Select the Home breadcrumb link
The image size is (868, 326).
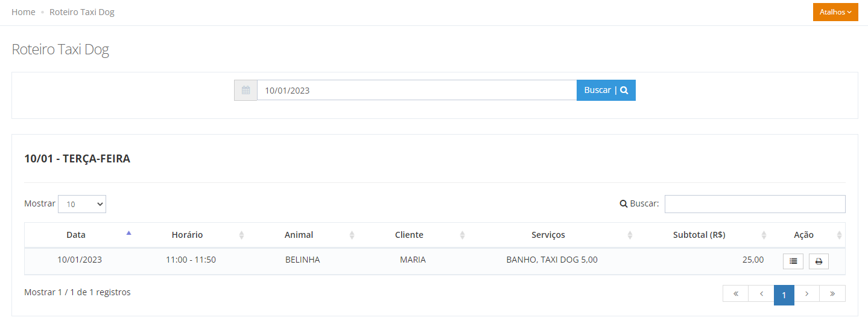point(24,12)
